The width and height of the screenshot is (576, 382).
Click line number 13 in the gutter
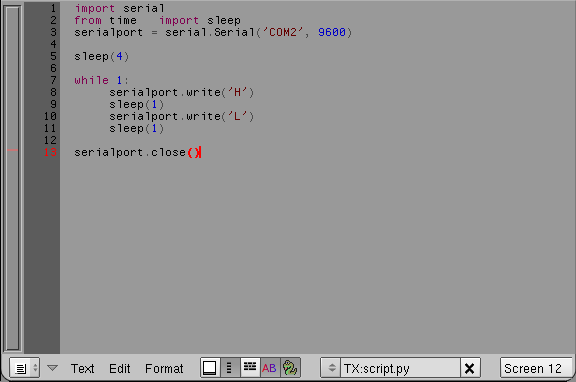pyautogui.click(x=50, y=152)
